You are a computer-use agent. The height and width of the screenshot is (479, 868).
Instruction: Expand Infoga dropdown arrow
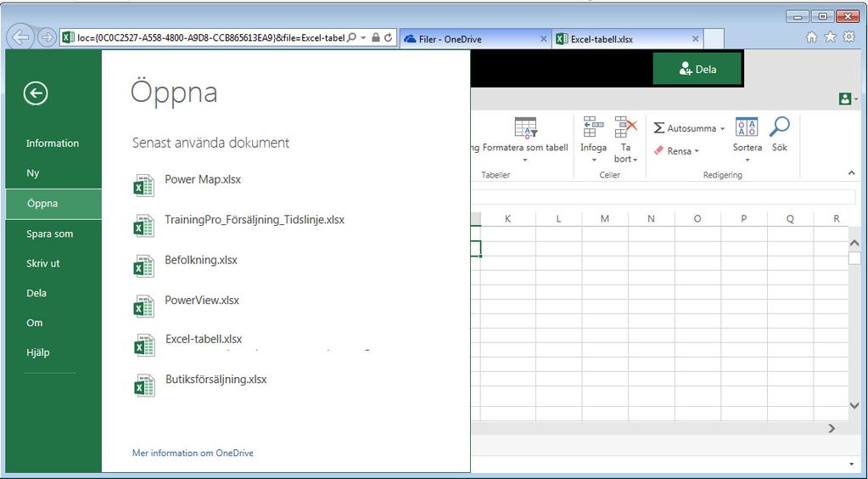point(593,161)
